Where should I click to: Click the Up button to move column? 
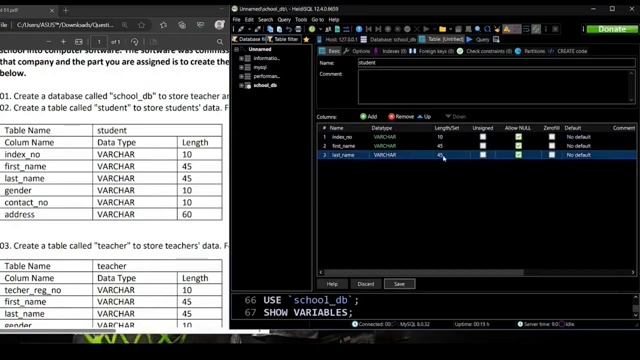(424, 117)
